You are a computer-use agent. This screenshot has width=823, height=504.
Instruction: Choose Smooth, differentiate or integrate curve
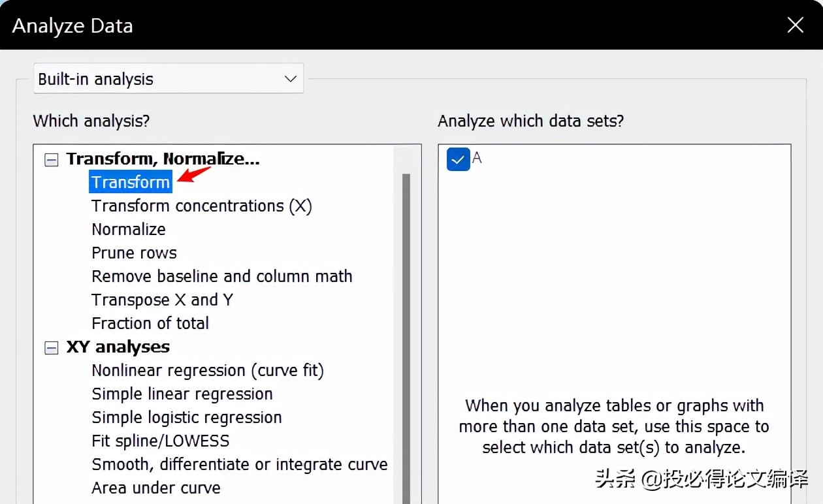pos(240,464)
